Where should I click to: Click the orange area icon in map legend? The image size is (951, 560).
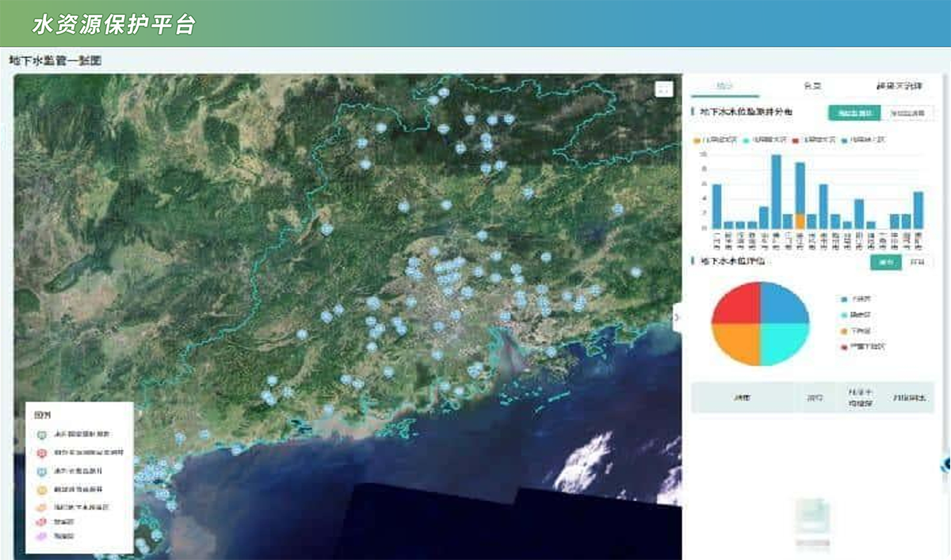(41, 506)
